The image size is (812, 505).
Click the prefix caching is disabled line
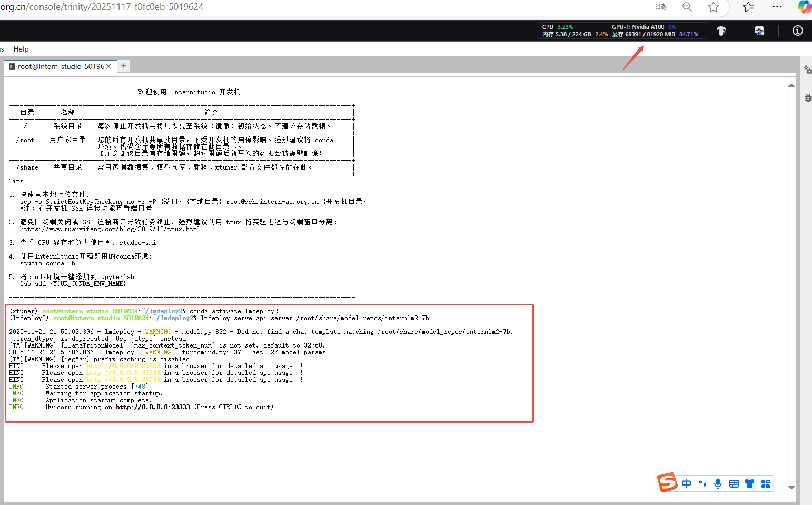[100, 359]
